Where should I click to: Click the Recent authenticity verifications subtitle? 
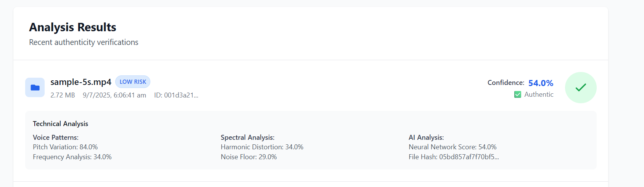tap(84, 42)
